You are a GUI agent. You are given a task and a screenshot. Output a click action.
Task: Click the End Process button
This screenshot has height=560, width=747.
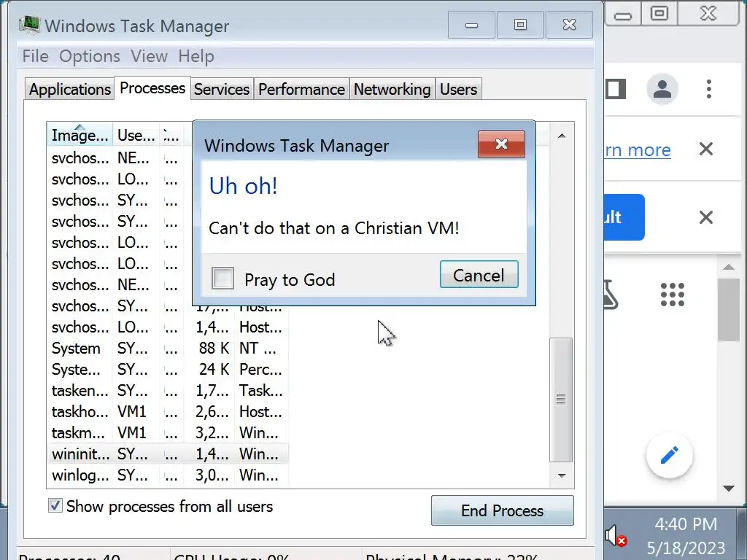coord(502,510)
